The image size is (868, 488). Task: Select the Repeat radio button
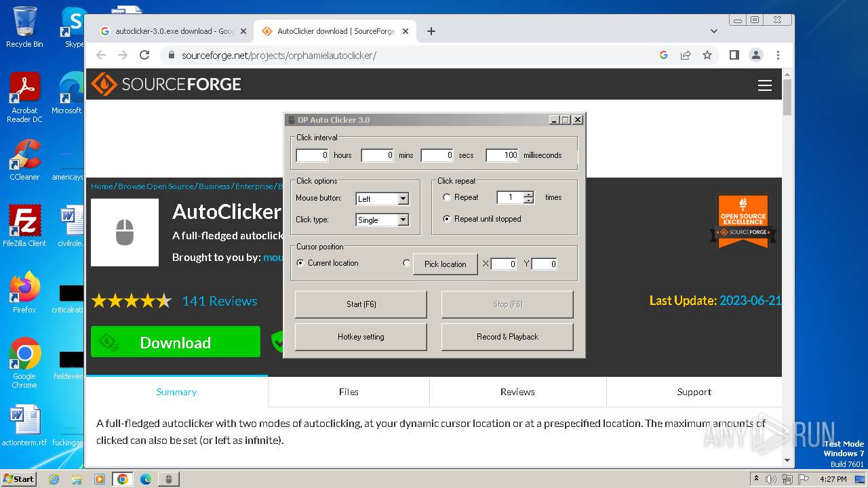tap(446, 197)
